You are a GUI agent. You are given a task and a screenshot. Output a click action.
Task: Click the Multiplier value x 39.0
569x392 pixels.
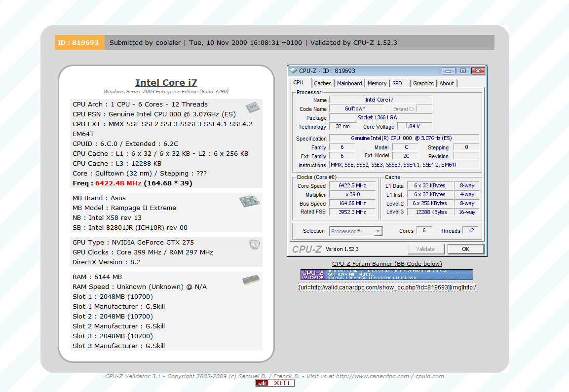[352, 195]
